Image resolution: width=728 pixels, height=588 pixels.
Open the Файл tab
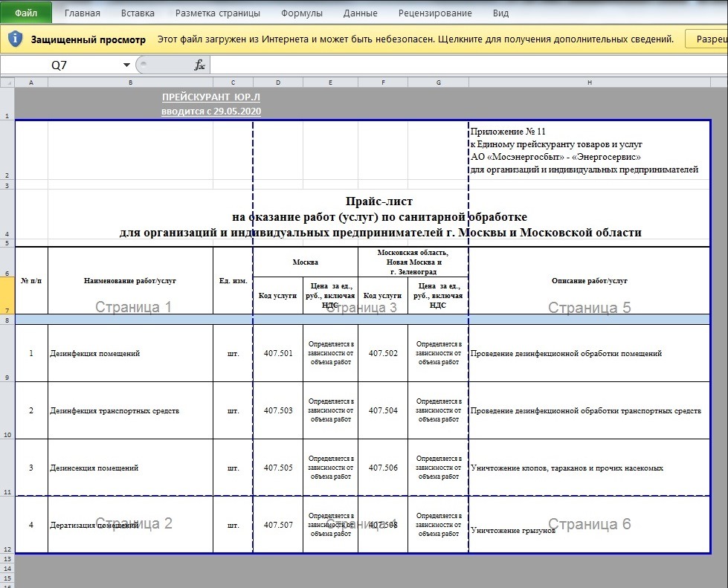(26, 13)
